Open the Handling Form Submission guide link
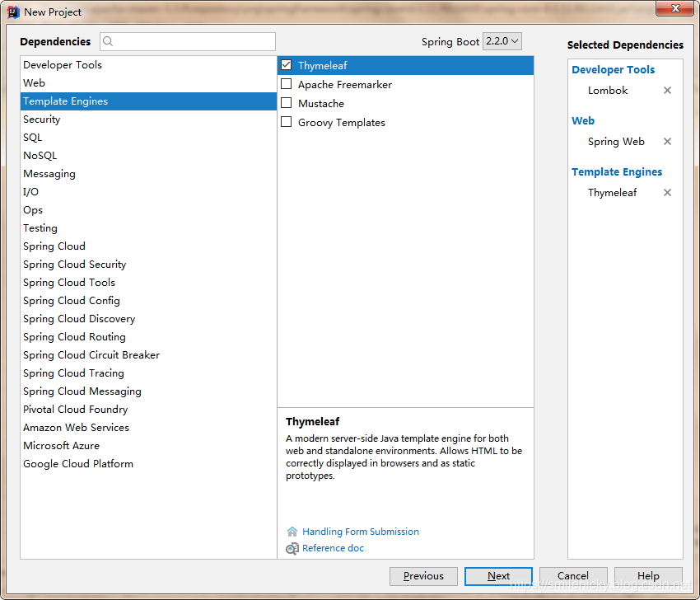Image resolution: width=700 pixels, height=600 pixels. pos(361,532)
